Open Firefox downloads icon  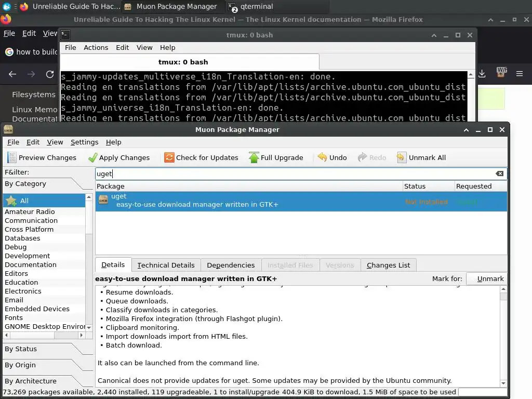coord(482,74)
